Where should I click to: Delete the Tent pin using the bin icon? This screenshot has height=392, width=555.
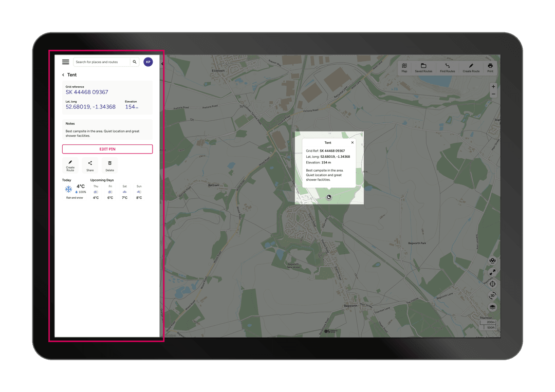[x=109, y=164]
